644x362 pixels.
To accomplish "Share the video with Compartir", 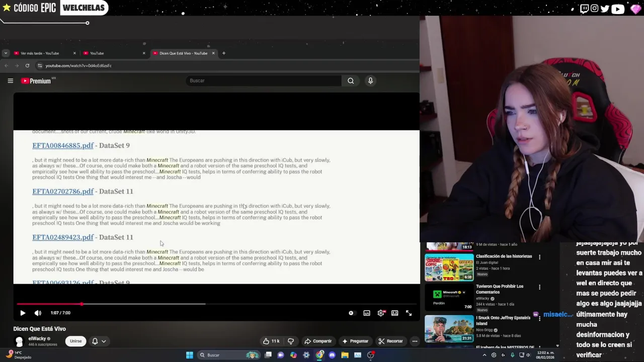I will (x=317, y=341).
